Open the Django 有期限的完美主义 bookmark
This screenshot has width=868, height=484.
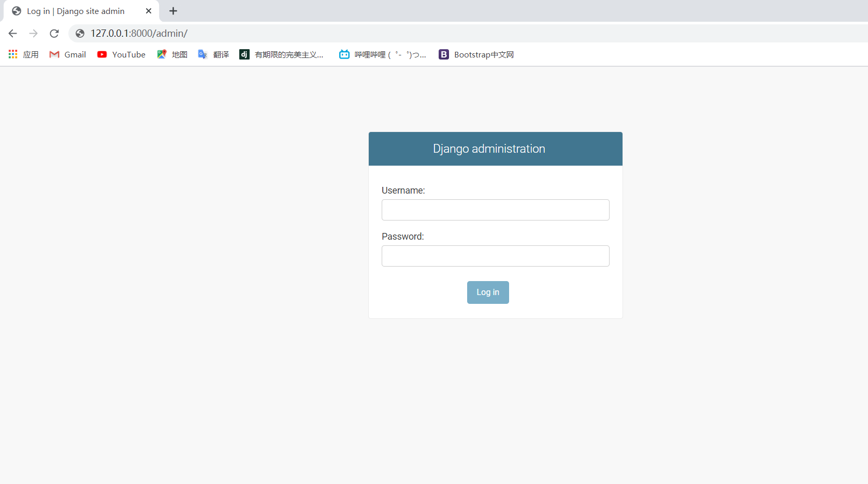281,54
